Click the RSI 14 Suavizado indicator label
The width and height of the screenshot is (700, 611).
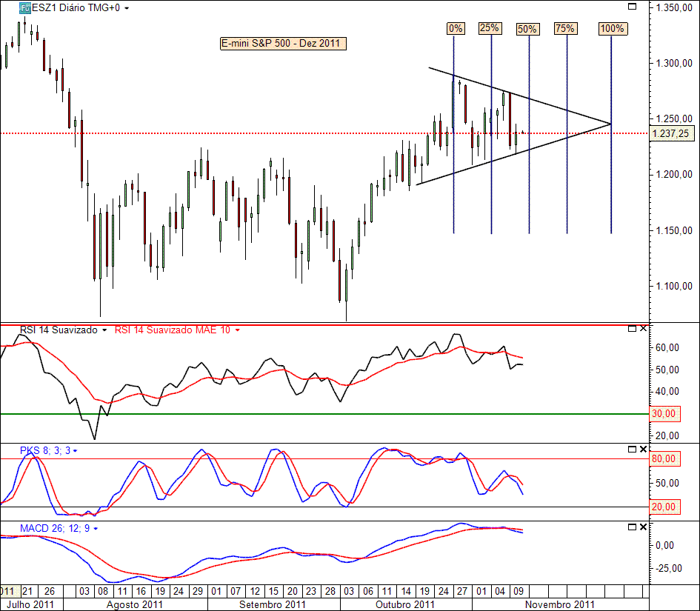[59, 330]
